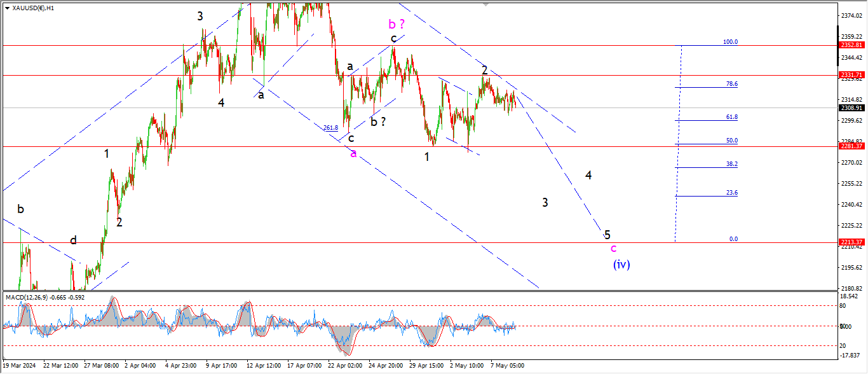Image resolution: width=868 pixels, height=374 pixels.
Task: Click the 2281.37 red price tag
Action: pyautogui.click(x=852, y=146)
